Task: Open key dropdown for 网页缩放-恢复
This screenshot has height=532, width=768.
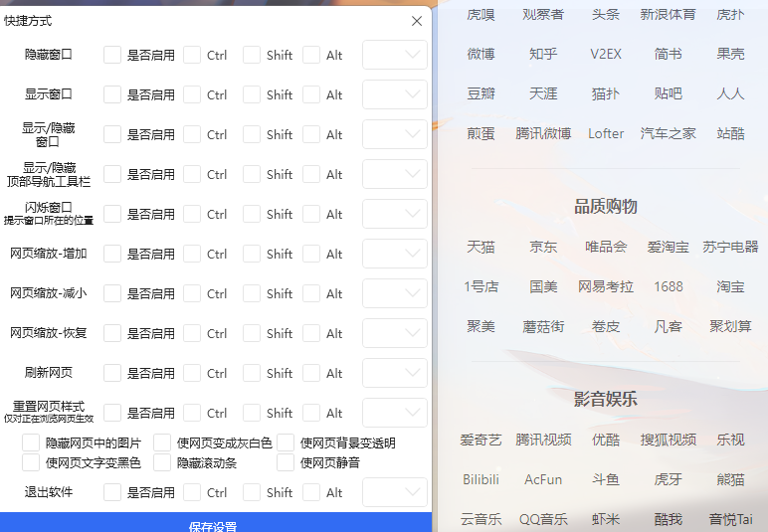Action: coord(395,333)
